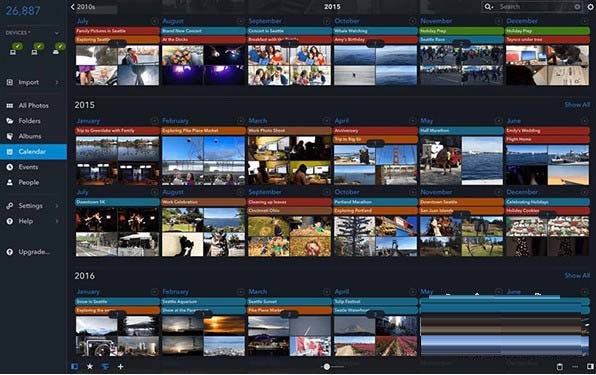This screenshot has height=375, width=596.
Task: Open a February 2015 Pike Place thumbnail
Action: [x=183, y=149]
